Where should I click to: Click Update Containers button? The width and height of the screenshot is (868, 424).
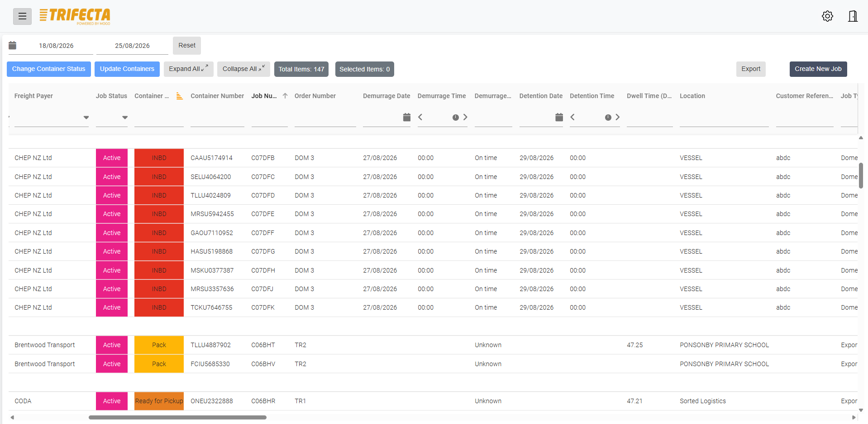[127, 69]
